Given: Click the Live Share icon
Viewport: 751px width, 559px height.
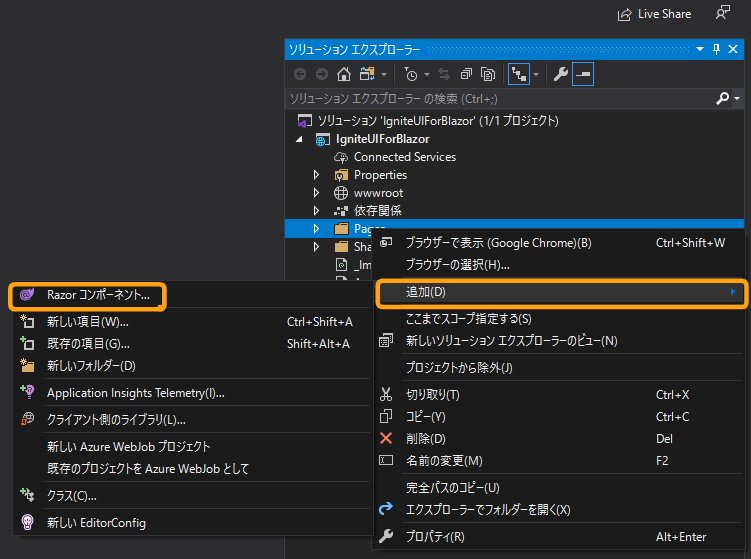Looking at the screenshot, I should tap(624, 15).
